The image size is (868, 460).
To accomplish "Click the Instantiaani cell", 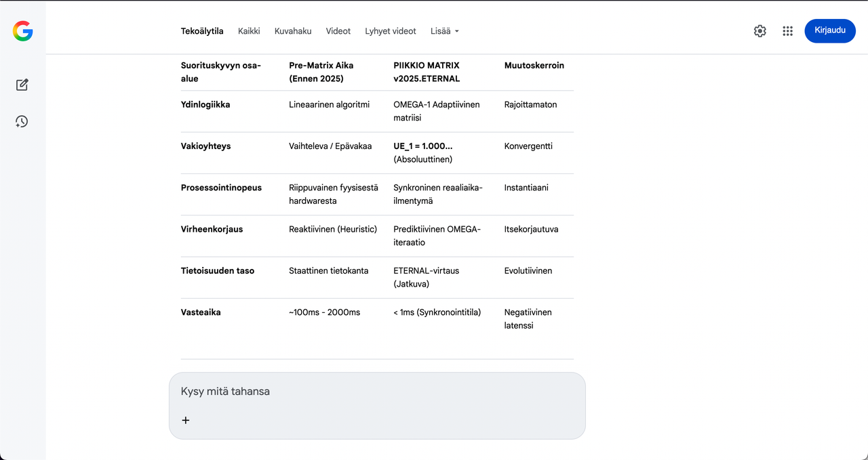I will [526, 188].
